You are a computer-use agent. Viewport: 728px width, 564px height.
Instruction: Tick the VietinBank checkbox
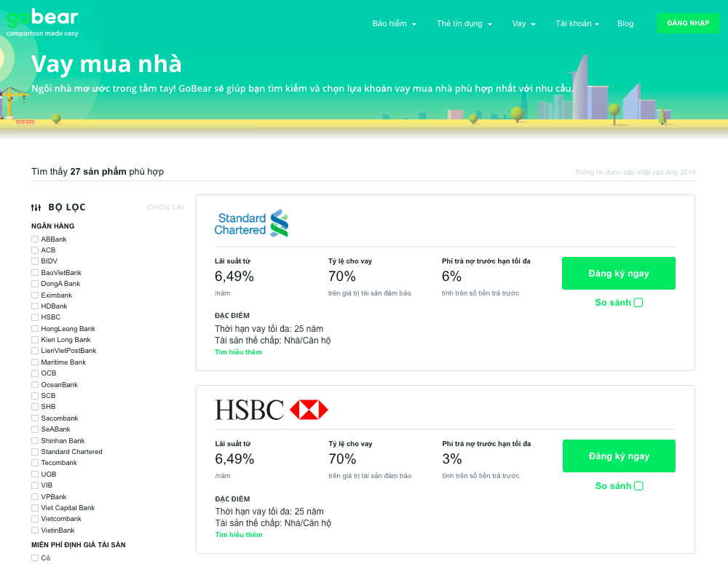pos(35,530)
